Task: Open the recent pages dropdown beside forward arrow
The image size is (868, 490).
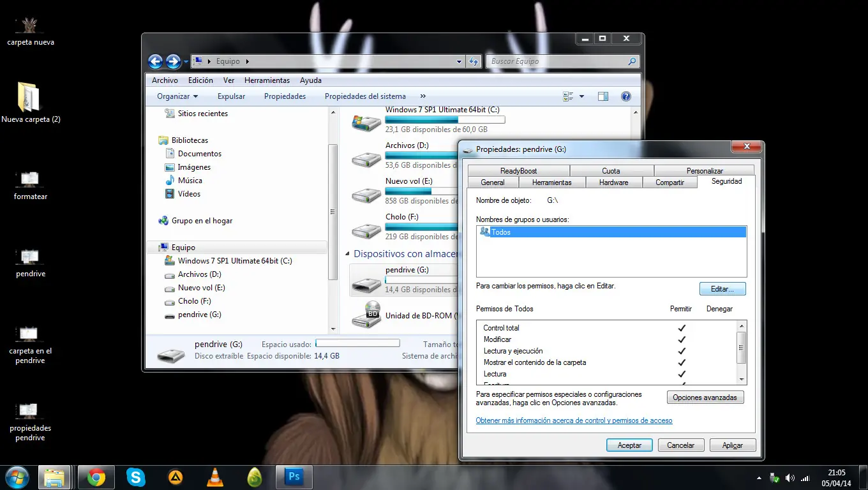Action: (x=186, y=62)
